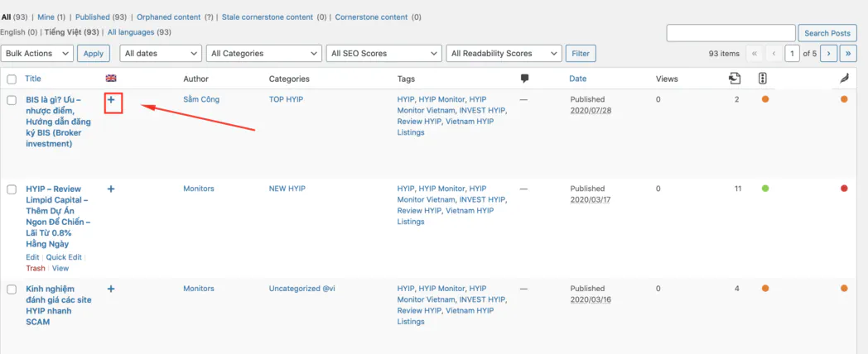This screenshot has width=868, height=354.
Task: Click plus icon for Kinh nghiệm post
Action: pyautogui.click(x=111, y=289)
